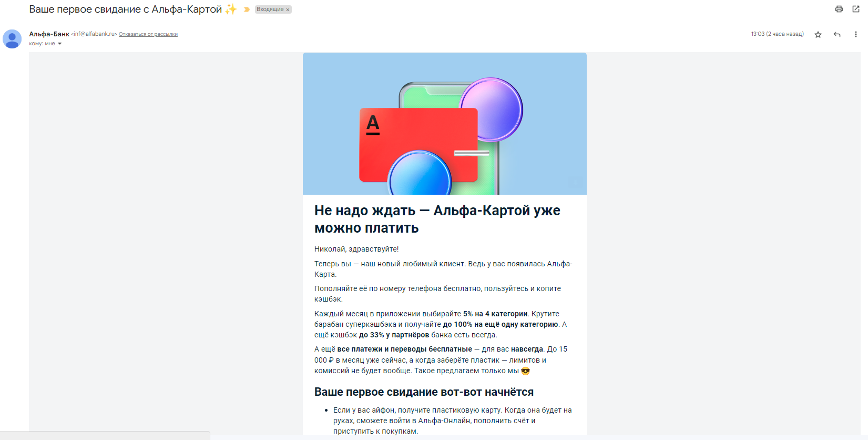Click the bold text 'до 33% у партнёров'
868x440 pixels.
click(394, 335)
